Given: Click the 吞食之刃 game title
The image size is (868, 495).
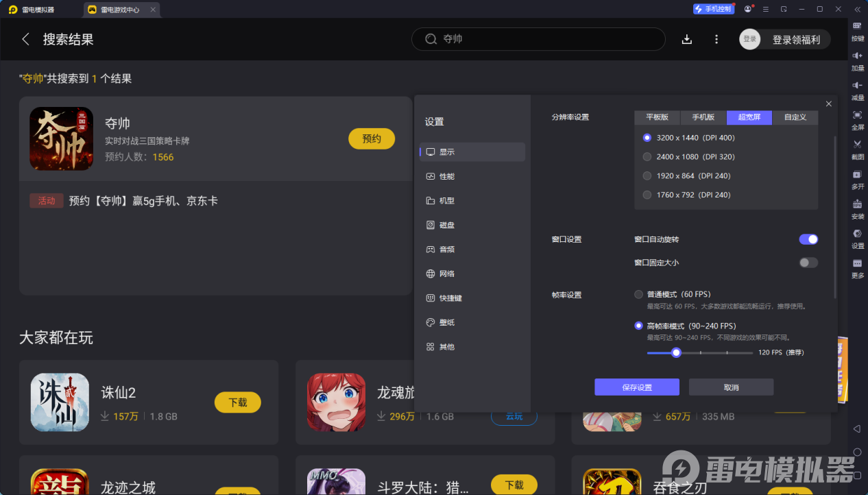Looking at the screenshot, I should pos(681,487).
